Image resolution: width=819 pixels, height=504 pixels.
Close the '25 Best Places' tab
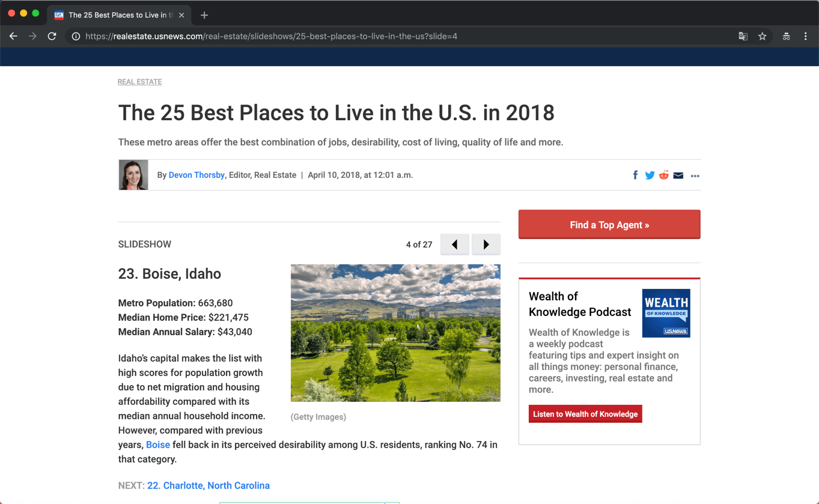click(181, 15)
